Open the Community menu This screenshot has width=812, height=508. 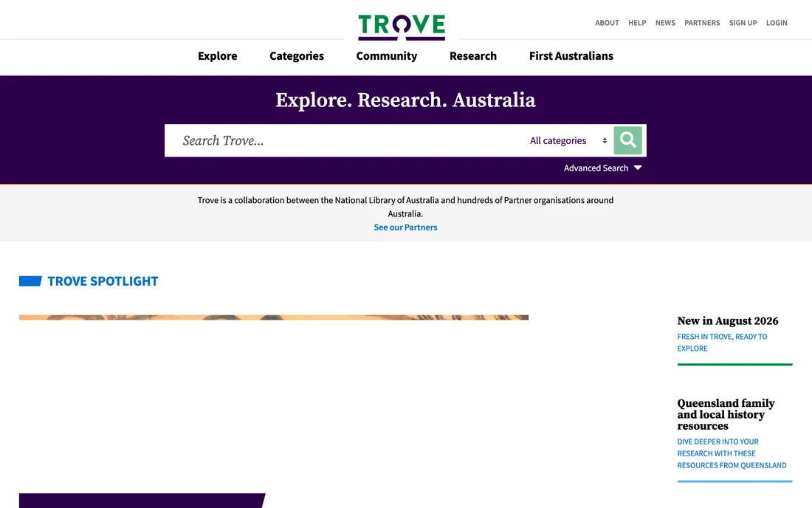point(386,56)
